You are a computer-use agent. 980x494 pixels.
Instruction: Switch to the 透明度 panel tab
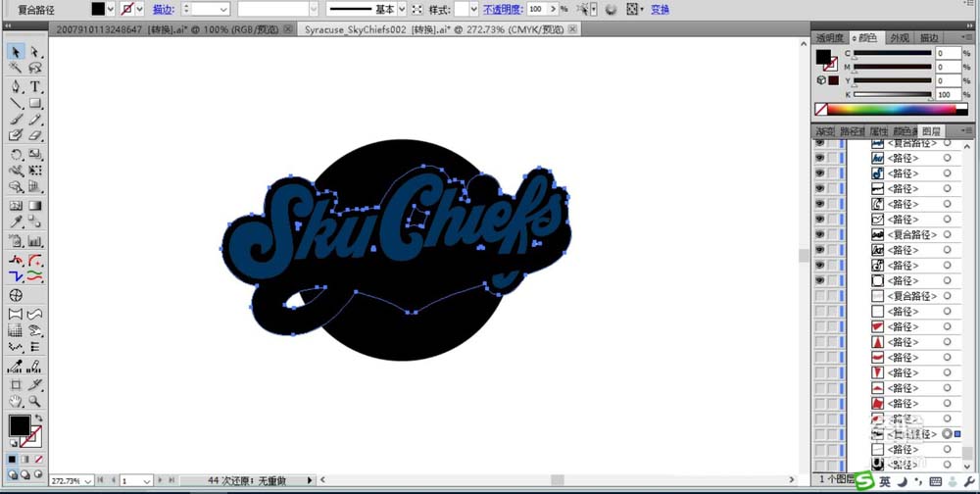[830, 38]
